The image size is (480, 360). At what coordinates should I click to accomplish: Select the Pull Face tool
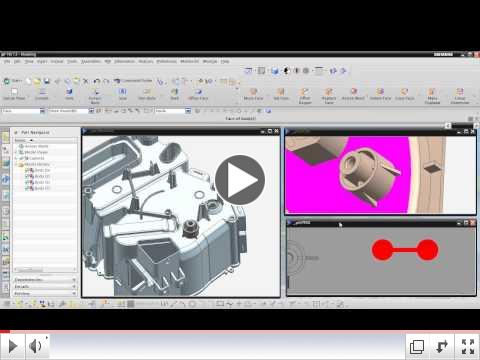(x=281, y=94)
